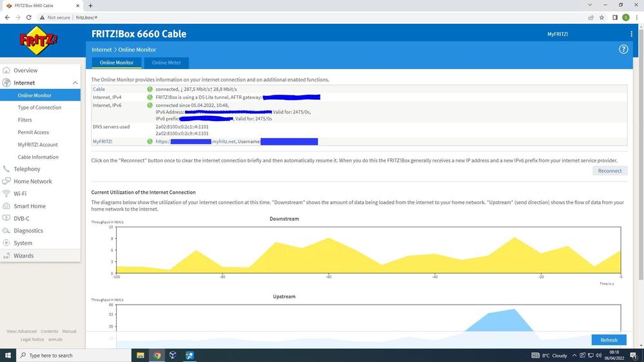Open the help question mark icon

[x=623, y=50]
